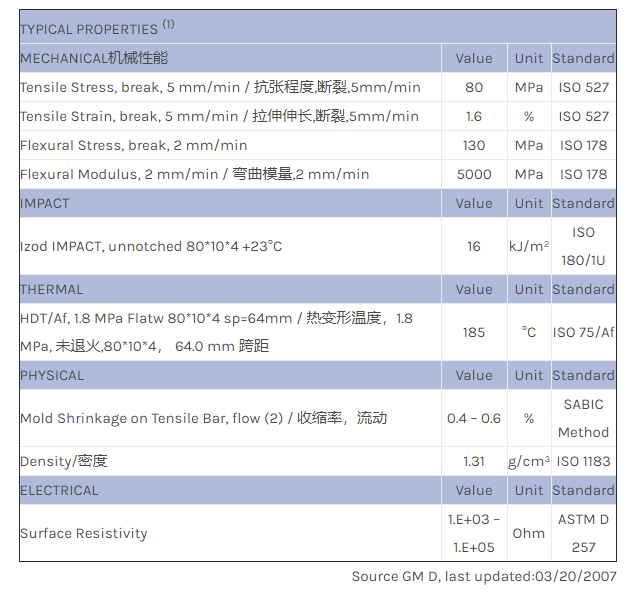Click the 185 heat deflection value
This screenshot has width=628, height=600.
tap(474, 332)
